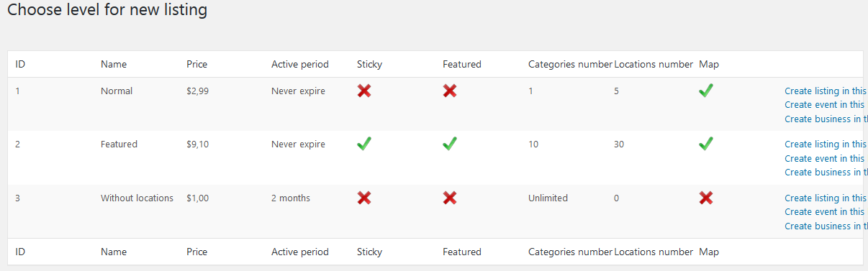Image resolution: width=868 pixels, height=271 pixels.
Task: Open Create listing link for Featured level
Action: point(826,144)
